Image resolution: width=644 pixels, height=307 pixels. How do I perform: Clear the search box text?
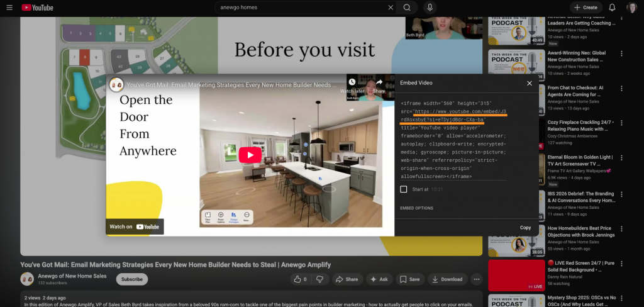[x=390, y=8]
